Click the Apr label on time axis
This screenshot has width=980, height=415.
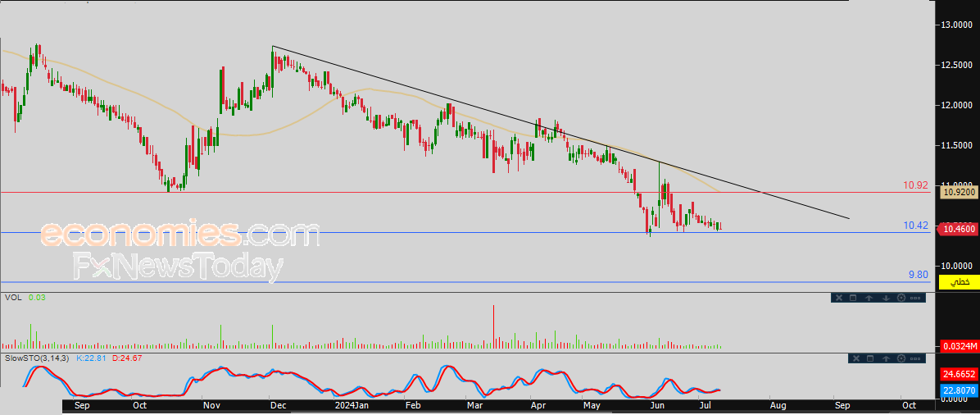(538, 406)
